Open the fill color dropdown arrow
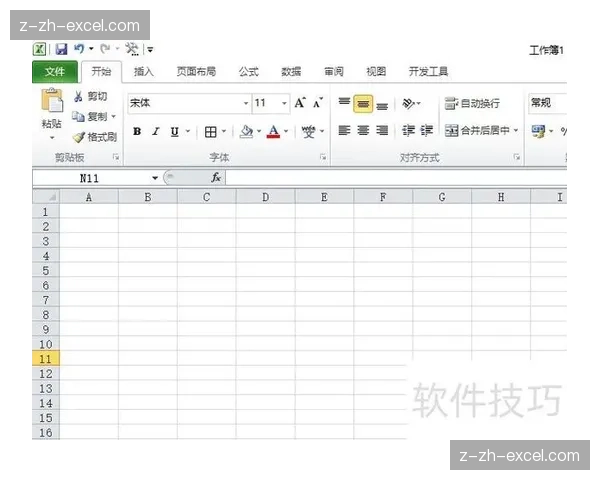 (x=259, y=131)
